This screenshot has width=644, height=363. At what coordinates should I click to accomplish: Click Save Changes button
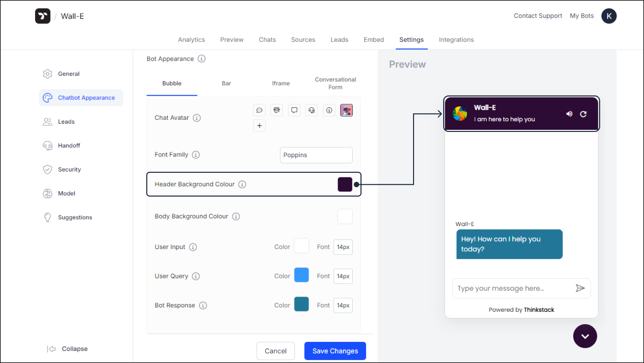[334, 351]
